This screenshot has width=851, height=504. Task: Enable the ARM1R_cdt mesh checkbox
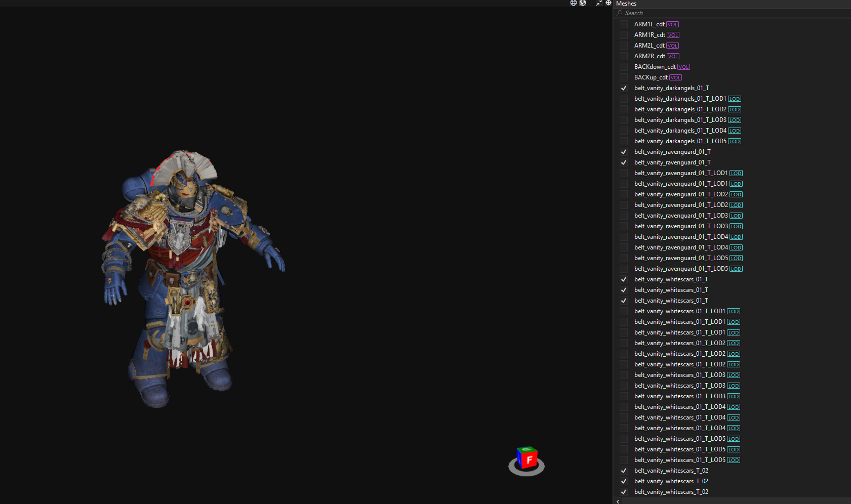click(x=624, y=35)
